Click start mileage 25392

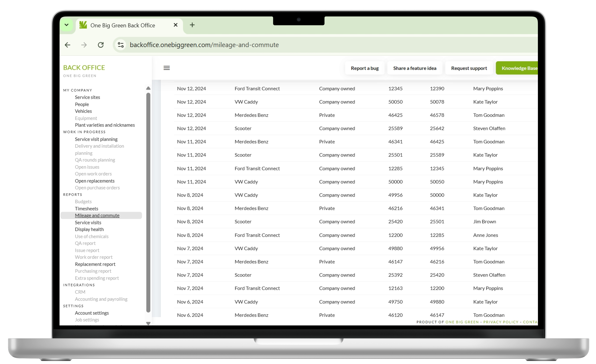click(396, 275)
